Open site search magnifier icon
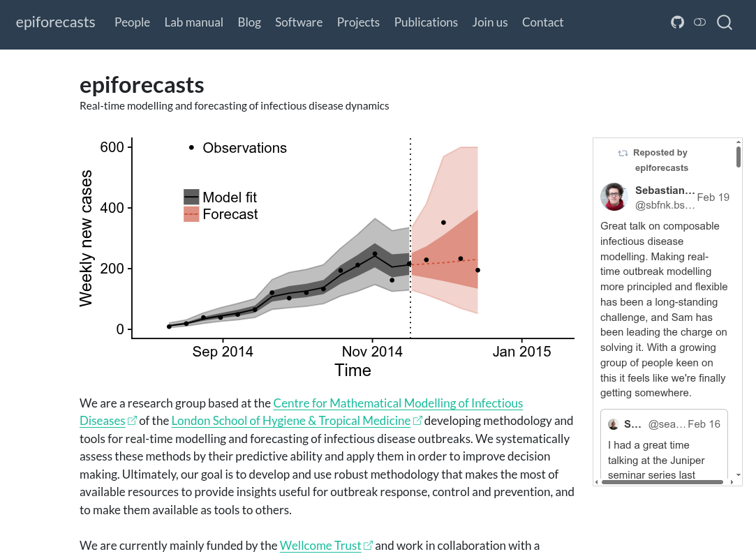The image size is (756, 554). pyautogui.click(x=725, y=22)
